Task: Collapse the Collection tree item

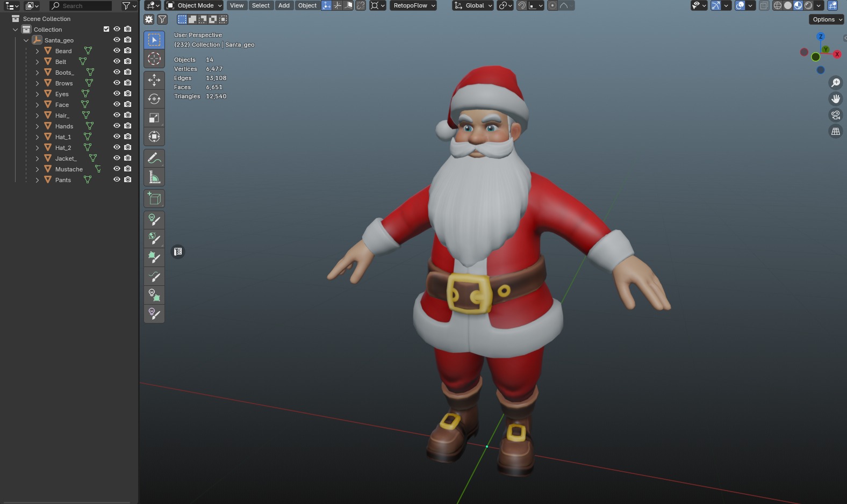Action: (15, 30)
